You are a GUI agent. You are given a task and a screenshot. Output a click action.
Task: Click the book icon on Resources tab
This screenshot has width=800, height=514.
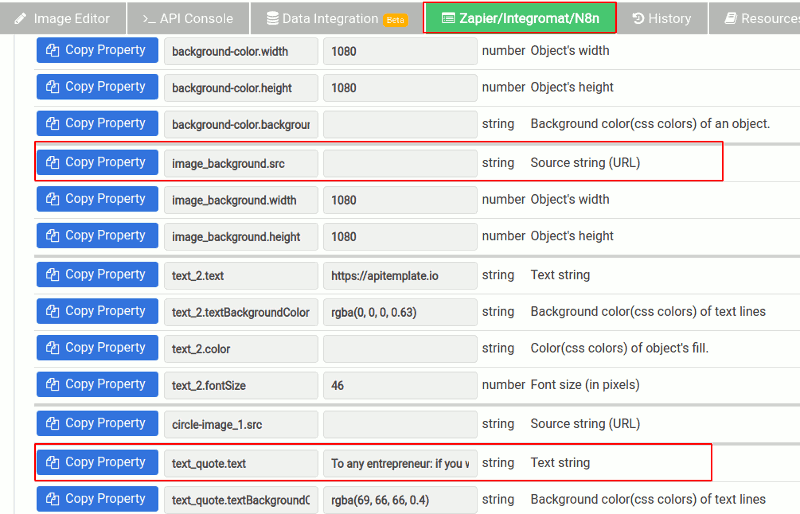tap(731, 19)
